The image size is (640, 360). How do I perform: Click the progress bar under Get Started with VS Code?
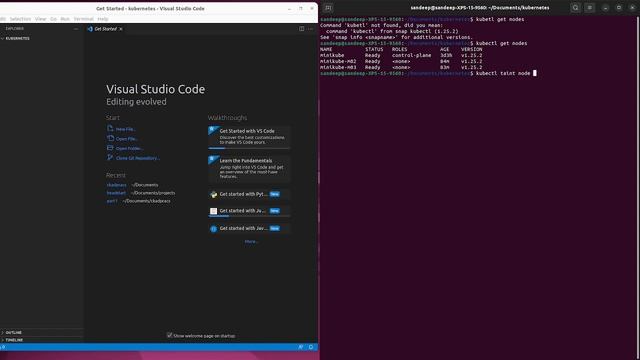[249, 148]
